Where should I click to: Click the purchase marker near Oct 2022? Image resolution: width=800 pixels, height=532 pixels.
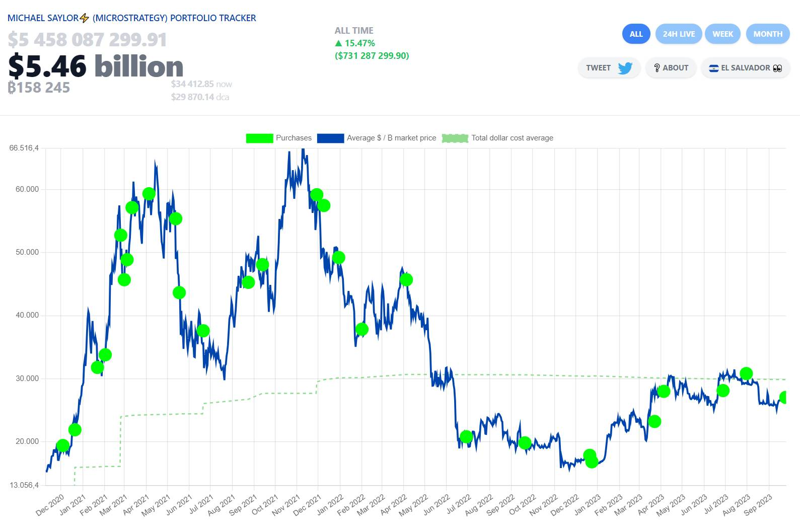coord(525,443)
